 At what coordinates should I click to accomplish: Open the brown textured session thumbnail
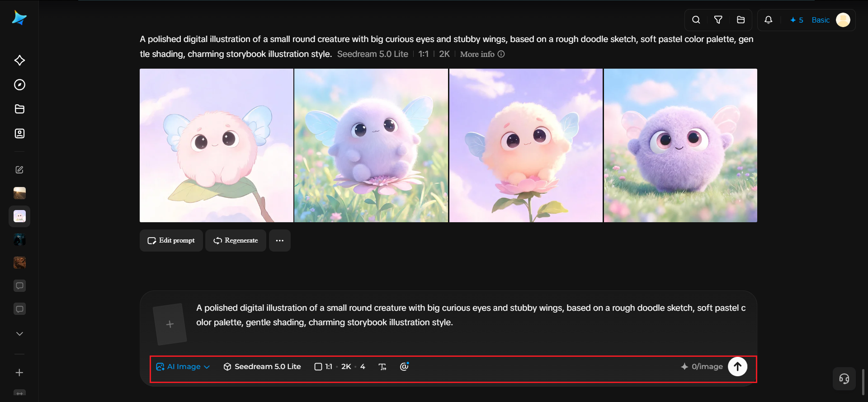pyautogui.click(x=19, y=262)
